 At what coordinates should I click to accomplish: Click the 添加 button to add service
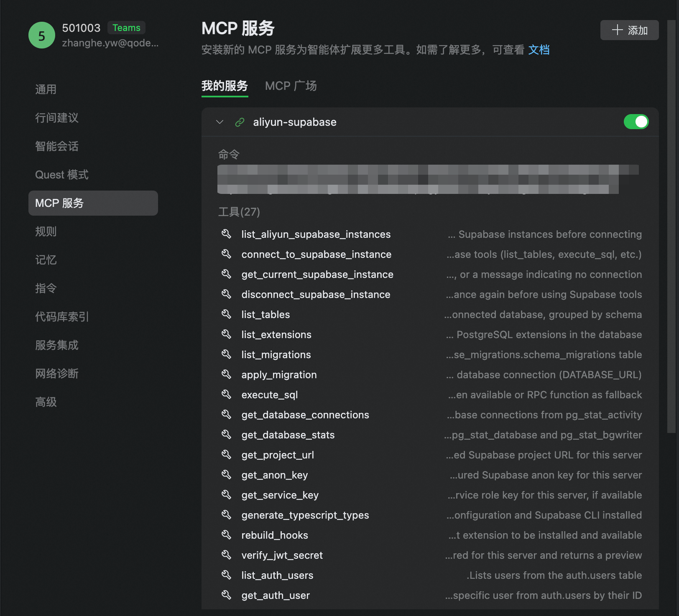629,30
